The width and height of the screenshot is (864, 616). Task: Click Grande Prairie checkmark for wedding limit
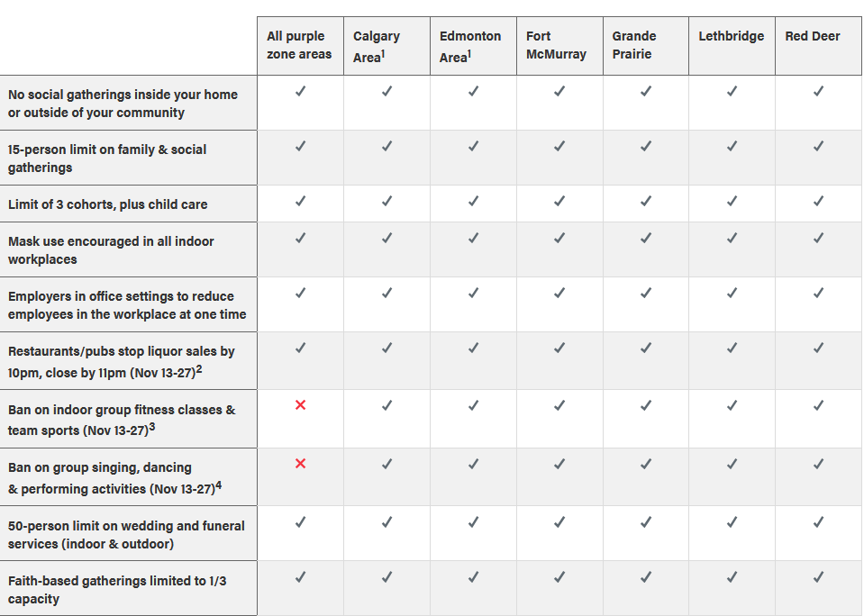[645, 521]
